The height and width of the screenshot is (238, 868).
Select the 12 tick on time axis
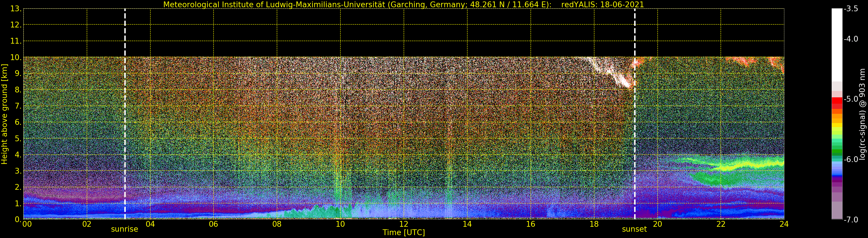[404, 224]
